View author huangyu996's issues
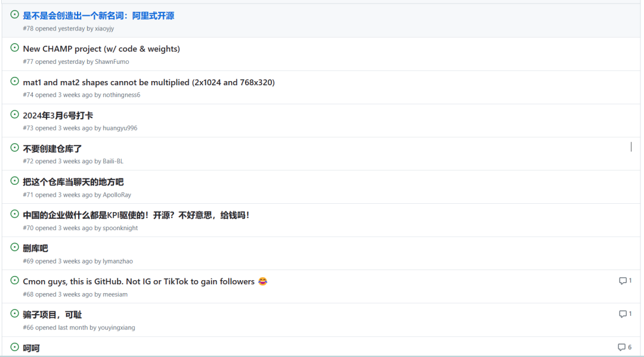Viewport: 644px width, 357px height. [120, 129]
